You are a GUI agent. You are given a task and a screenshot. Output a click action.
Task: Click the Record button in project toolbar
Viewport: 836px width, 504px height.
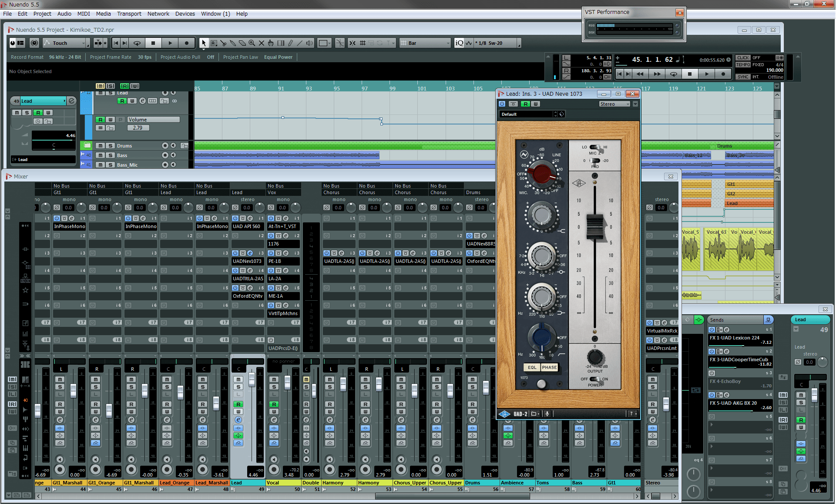(x=187, y=43)
